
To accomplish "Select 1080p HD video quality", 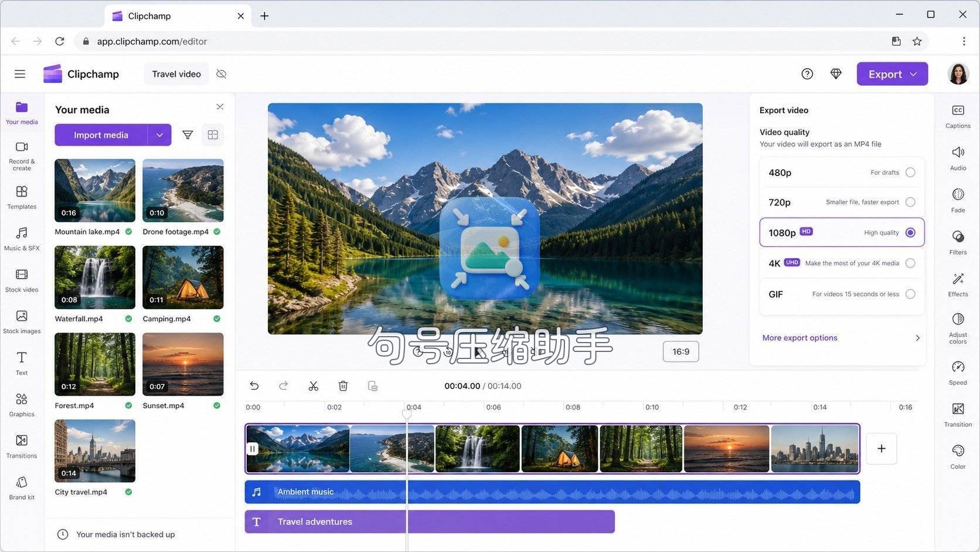I will tap(842, 232).
